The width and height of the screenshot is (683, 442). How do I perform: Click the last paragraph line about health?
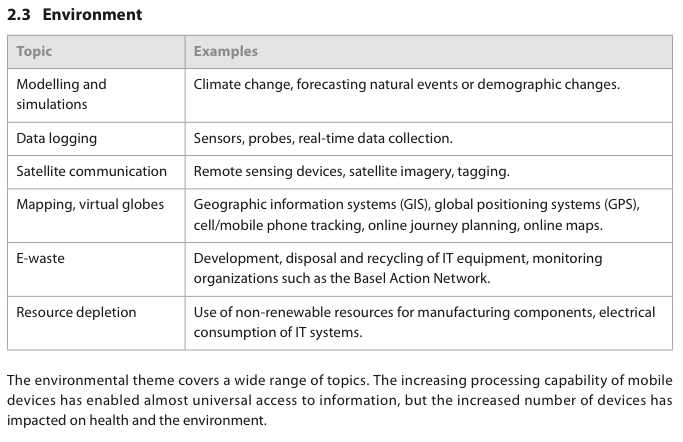click(137, 421)
